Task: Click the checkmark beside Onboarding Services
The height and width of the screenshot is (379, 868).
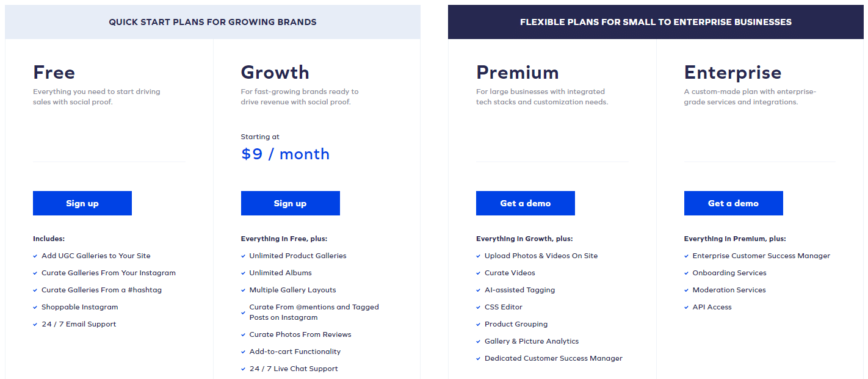Action: [x=687, y=273]
